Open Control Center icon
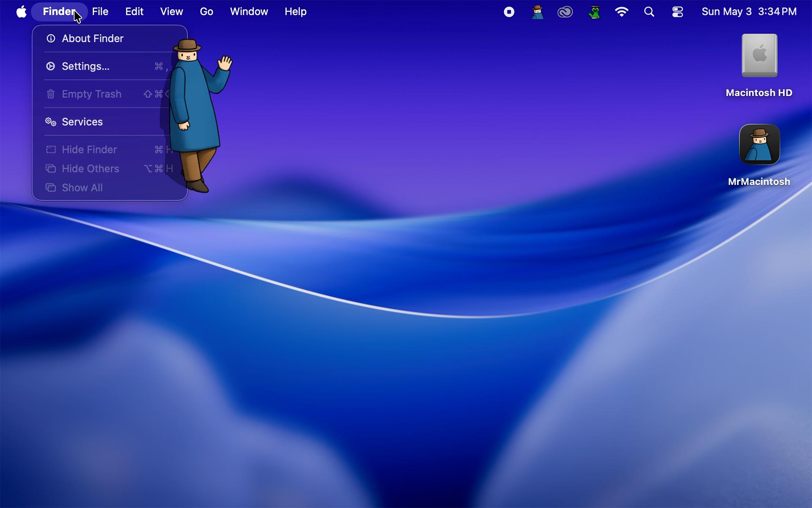Image resolution: width=812 pixels, height=508 pixels. (x=678, y=12)
